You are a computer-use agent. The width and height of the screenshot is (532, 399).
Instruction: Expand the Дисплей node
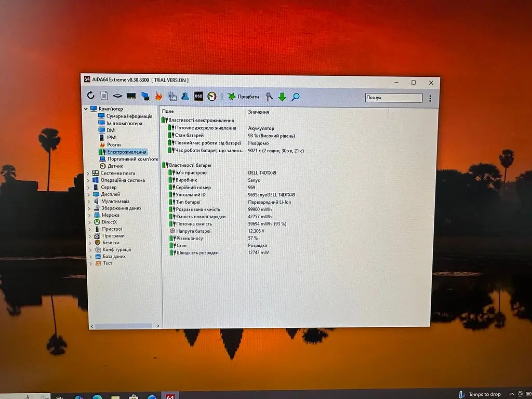point(89,194)
